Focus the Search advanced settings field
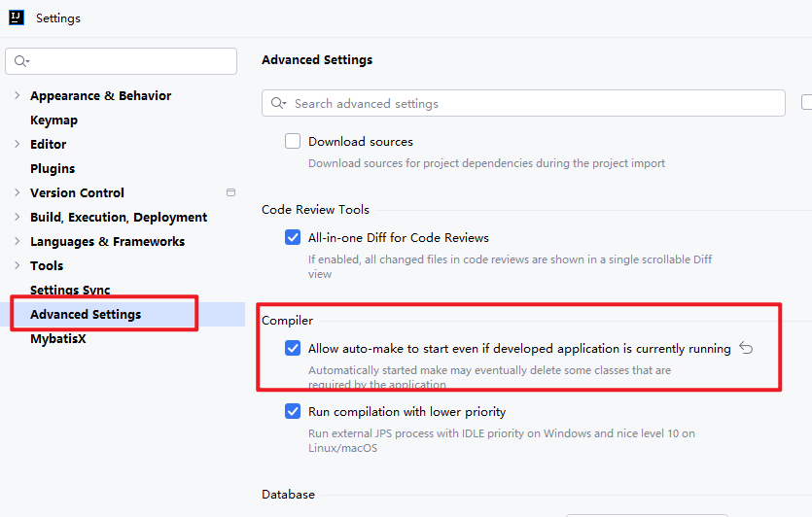 (x=535, y=103)
